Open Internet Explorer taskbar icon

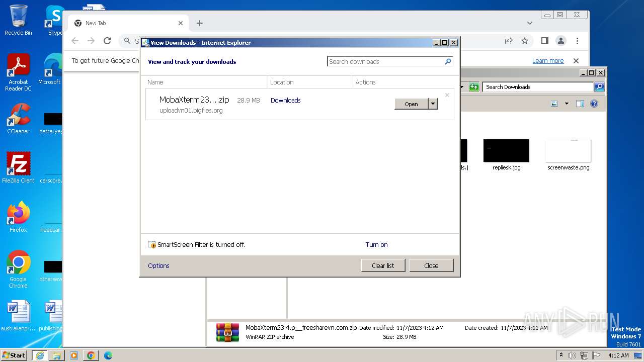[x=39, y=355]
